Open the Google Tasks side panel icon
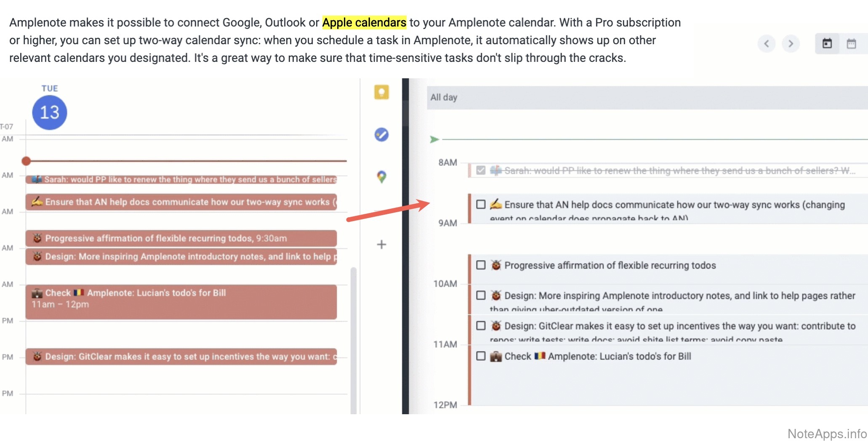 point(381,135)
